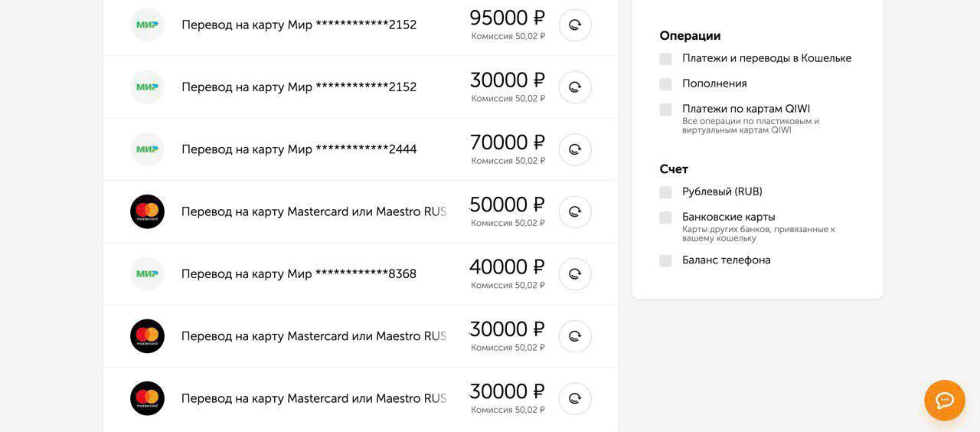Enable the "Пополнения" checkbox
Viewport: 980px width, 432px height.
[665, 84]
